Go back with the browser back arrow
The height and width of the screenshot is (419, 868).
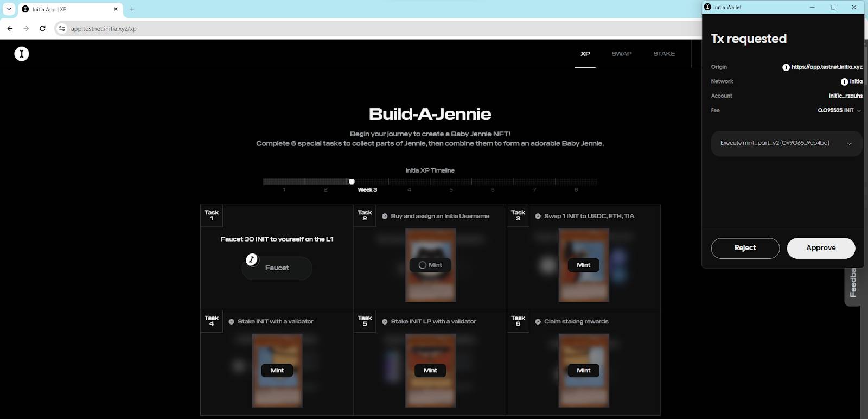pos(10,28)
